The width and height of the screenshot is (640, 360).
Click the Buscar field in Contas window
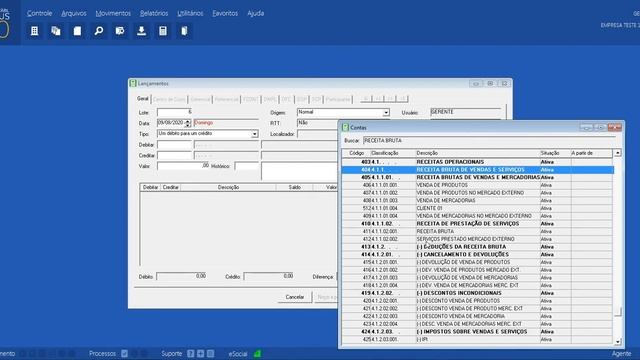click(489, 140)
